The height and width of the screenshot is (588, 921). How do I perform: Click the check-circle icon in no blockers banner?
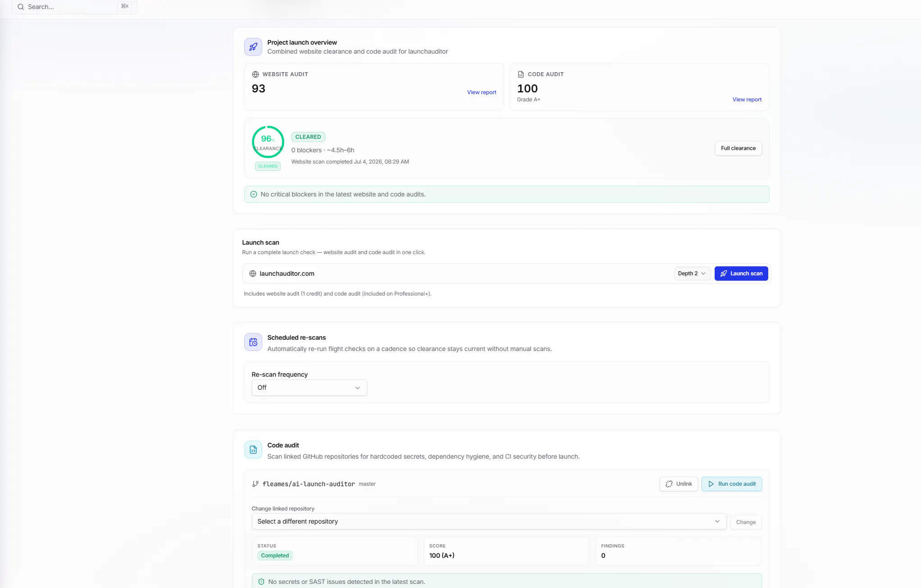point(254,194)
